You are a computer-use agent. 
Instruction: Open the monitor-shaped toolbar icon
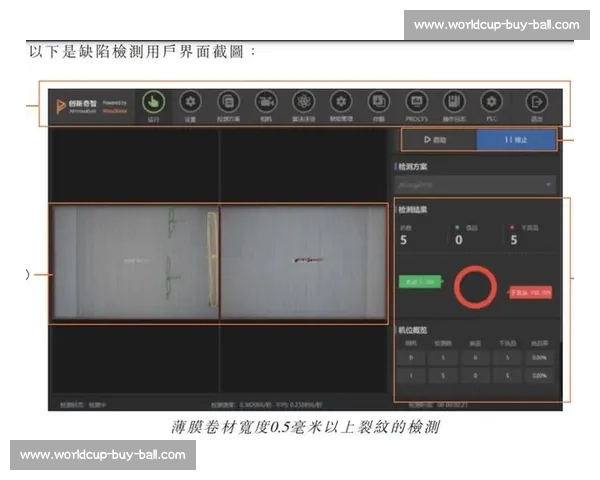click(416, 102)
